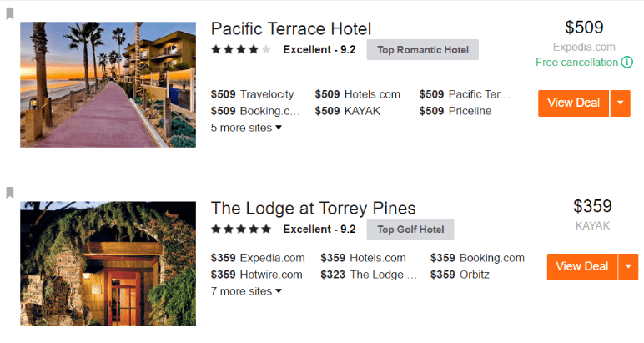Click Pacific Terrace Hotel star rating

tap(240, 50)
